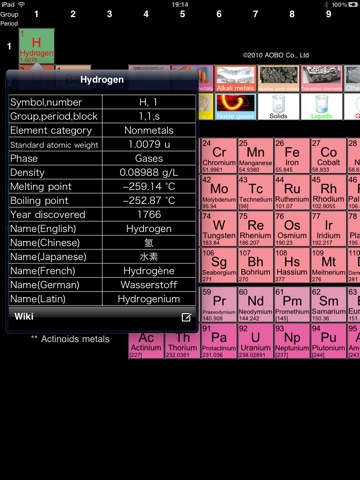Tap the Osmium (Os) element tile
360x480 pixels.
click(x=292, y=229)
